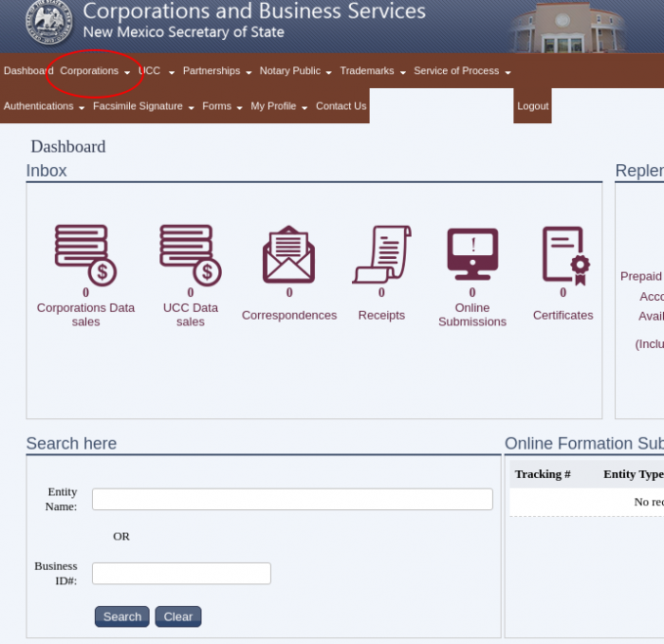Open the UCC Data sales icon

[191, 255]
